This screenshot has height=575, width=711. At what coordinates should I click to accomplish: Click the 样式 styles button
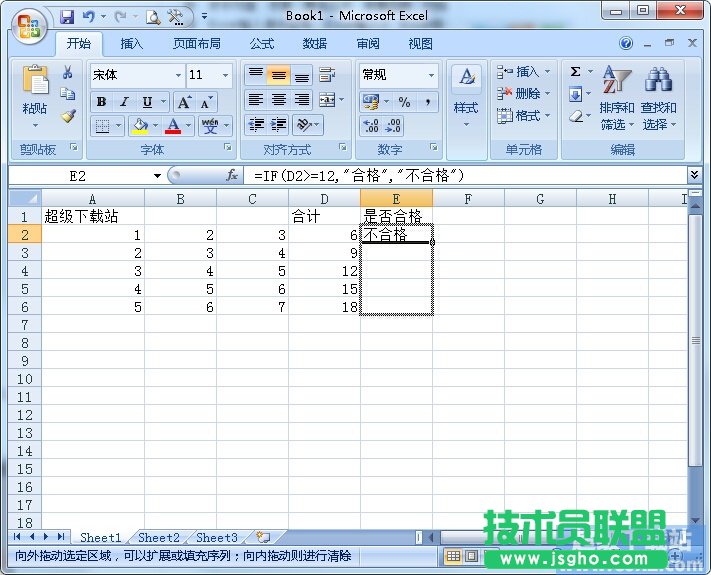point(466,96)
